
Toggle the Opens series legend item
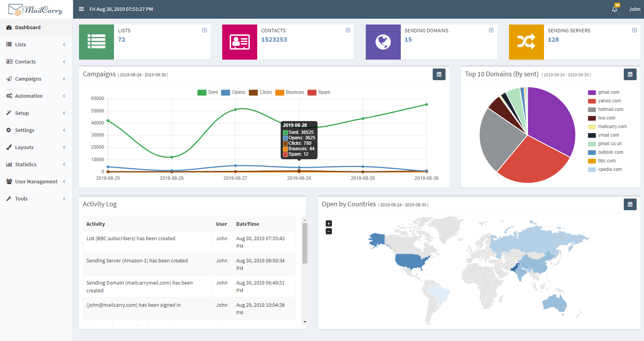[233, 92]
